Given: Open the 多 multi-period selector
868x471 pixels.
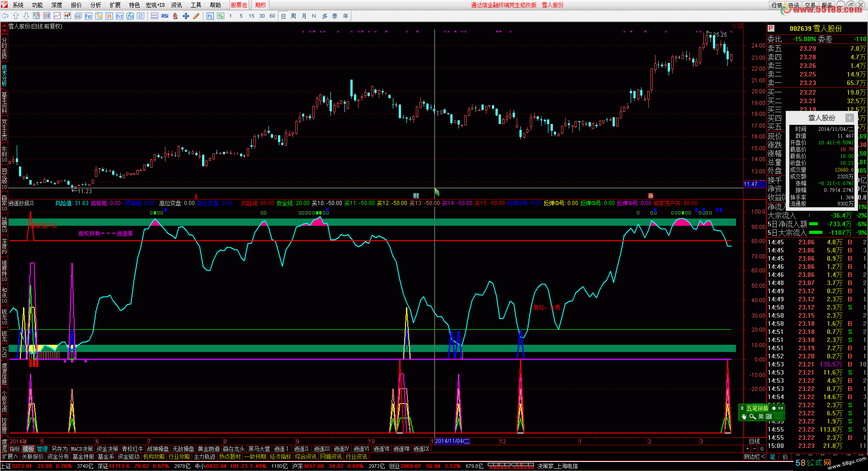Looking at the screenshot, I should (x=325, y=16).
